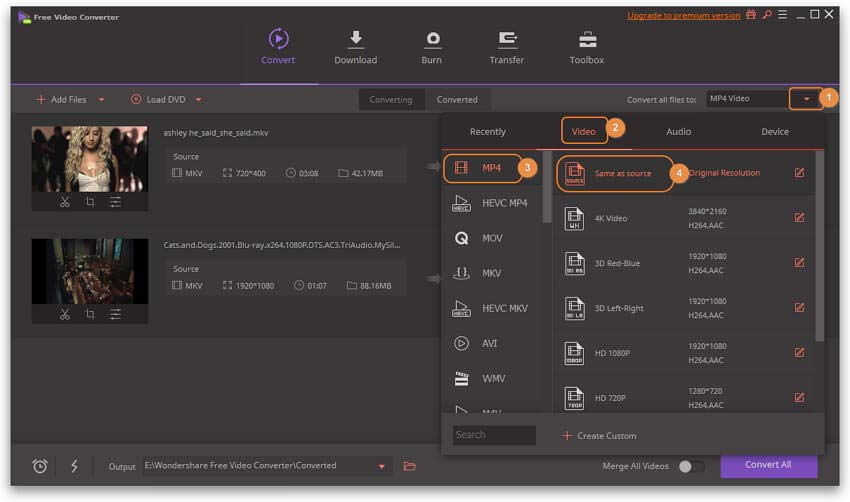Viewport: 850px width, 502px height.
Task: Click the ashley he_said_she_said video thumbnail
Action: (89, 159)
